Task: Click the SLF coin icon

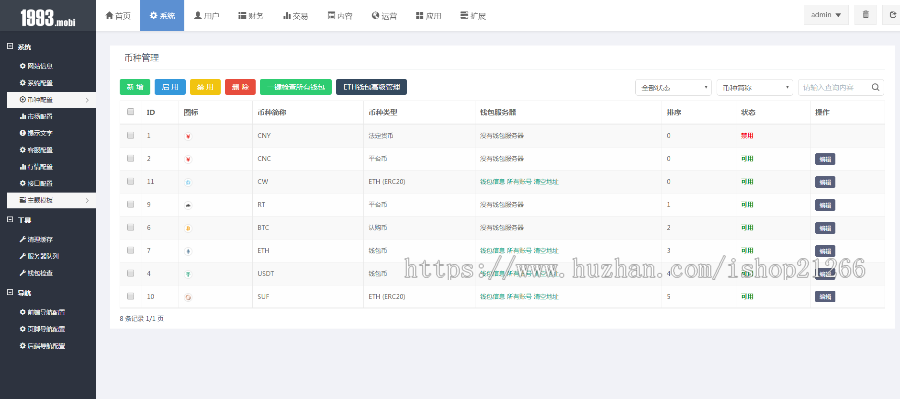Action: pos(188,297)
